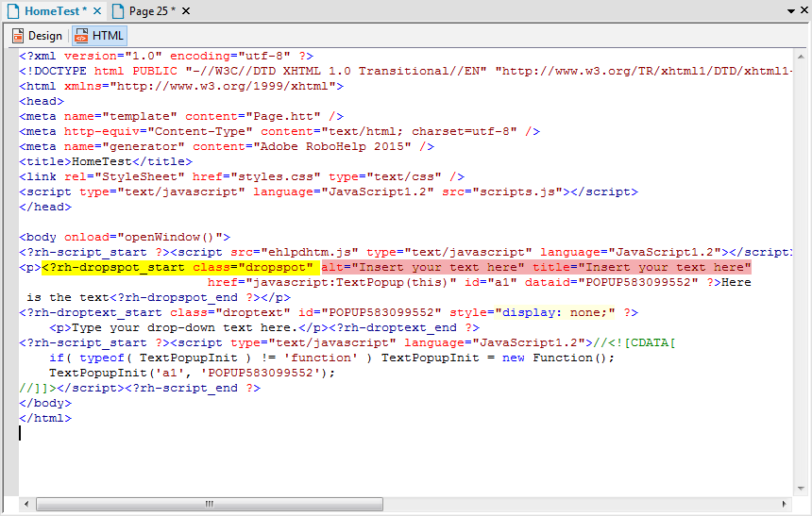Close the editor pane with the top-right X
The width and height of the screenshot is (812, 516).
pos(804,10)
